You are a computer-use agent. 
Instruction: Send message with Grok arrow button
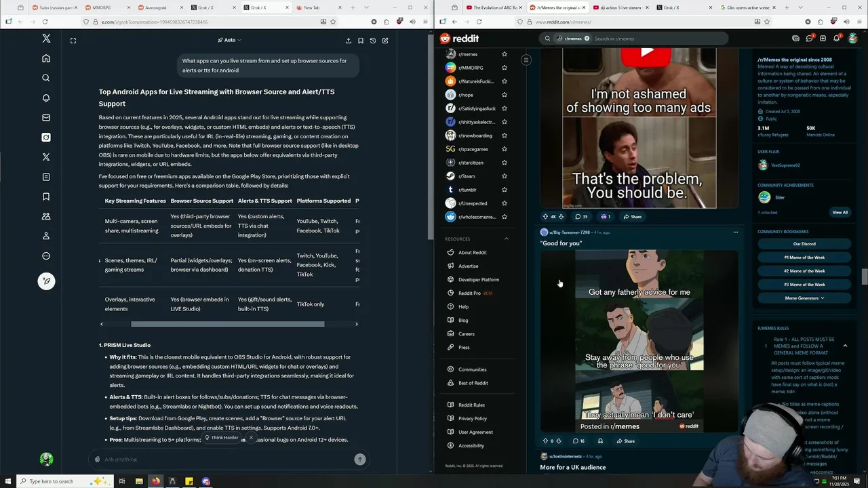[360, 459]
